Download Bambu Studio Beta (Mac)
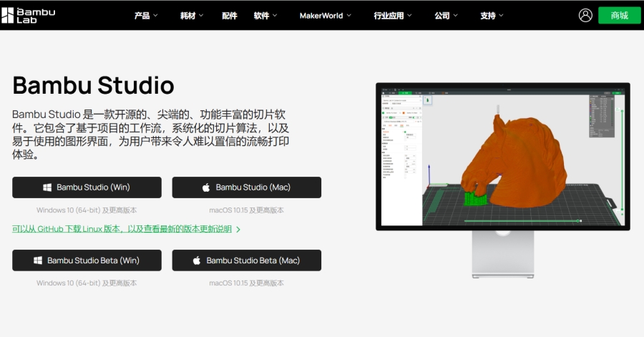This screenshot has width=644, height=337. tap(246, 260)
